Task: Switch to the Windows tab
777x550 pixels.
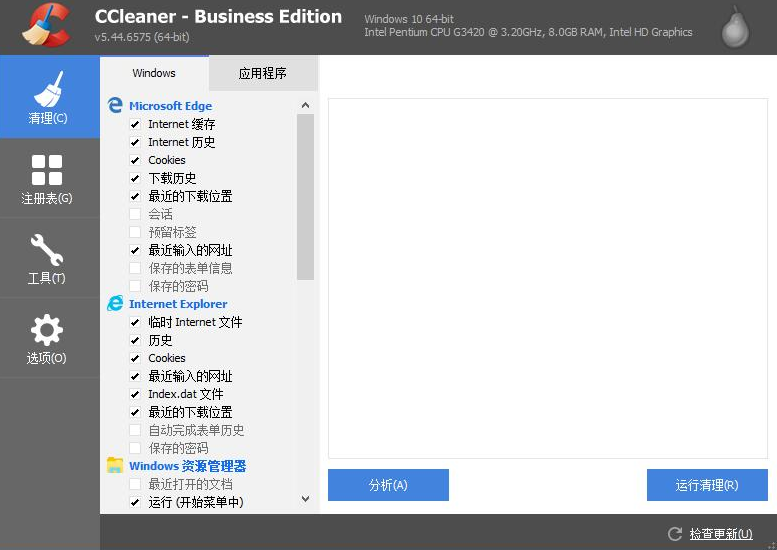Action: pyautogui.click(x=154, y=73)
